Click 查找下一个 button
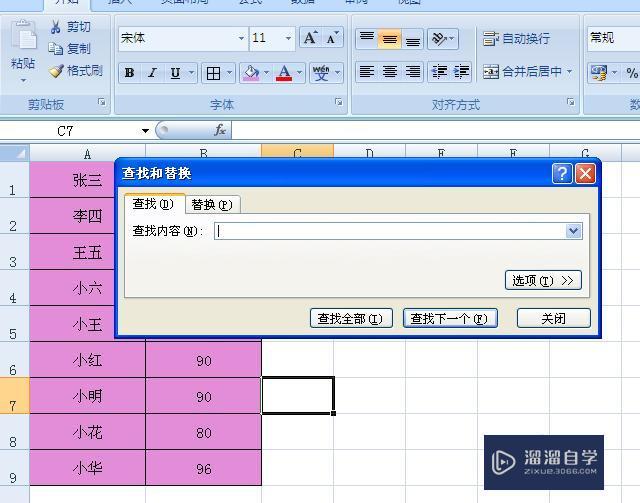This screenshot has height=503, width=640. click(x=450, y=318)
